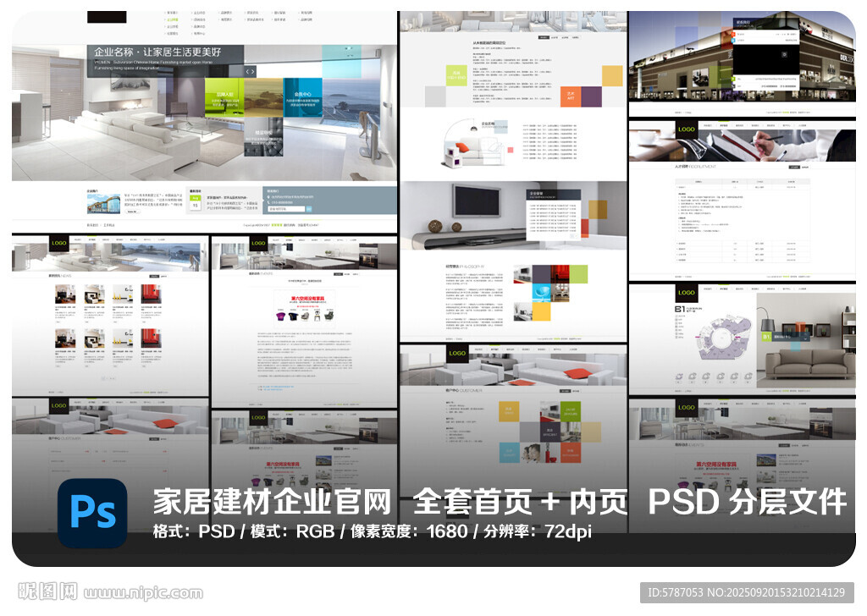Click the black logo block atop the homepage

[x=107, y=17]
